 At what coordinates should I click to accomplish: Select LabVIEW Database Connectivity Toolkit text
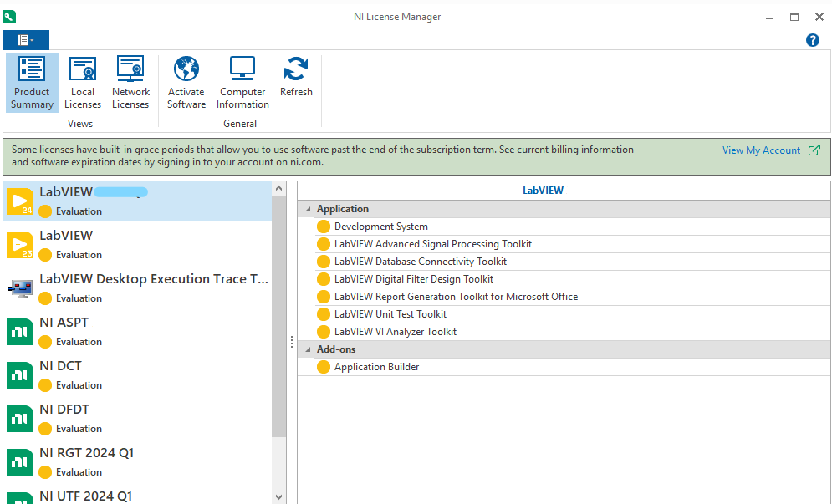[x=421, y=262]
